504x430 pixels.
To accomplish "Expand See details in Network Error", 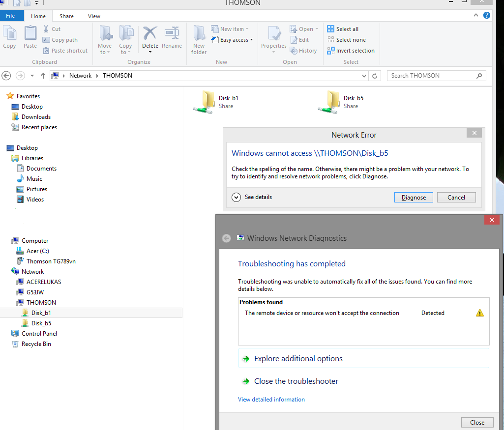I will (252, 197).
